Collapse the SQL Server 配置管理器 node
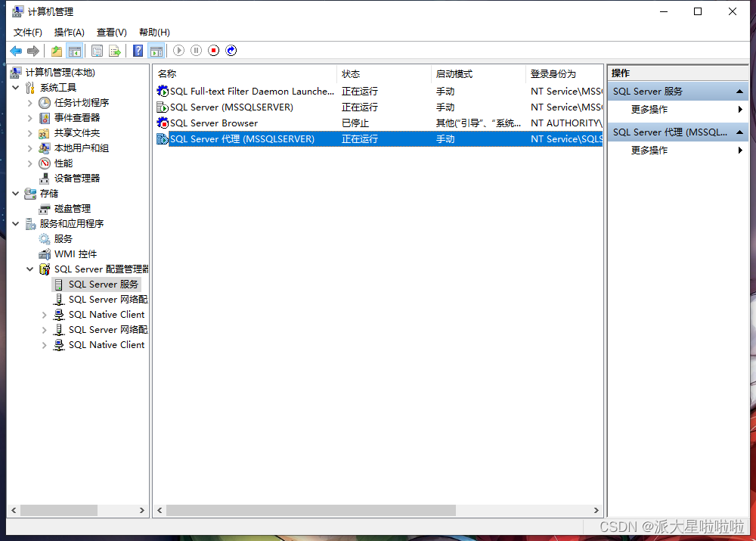Screen dimensions: 756x541 coord(30,269)
